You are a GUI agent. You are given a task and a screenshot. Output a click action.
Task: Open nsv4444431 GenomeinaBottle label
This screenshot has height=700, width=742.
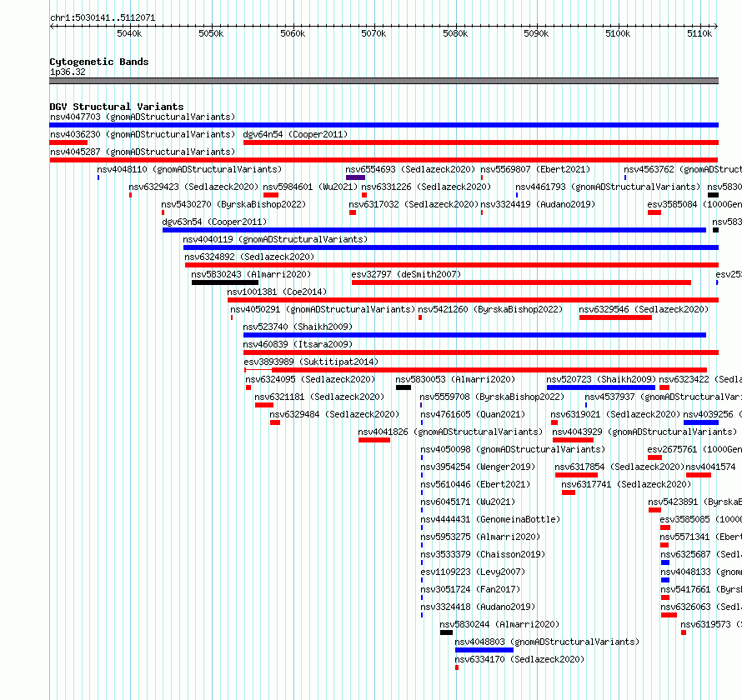click(490, 519)
